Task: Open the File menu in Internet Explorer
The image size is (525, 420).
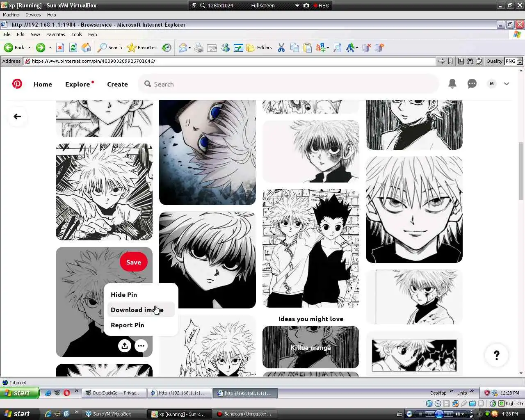Action: [x=7, y=34]
